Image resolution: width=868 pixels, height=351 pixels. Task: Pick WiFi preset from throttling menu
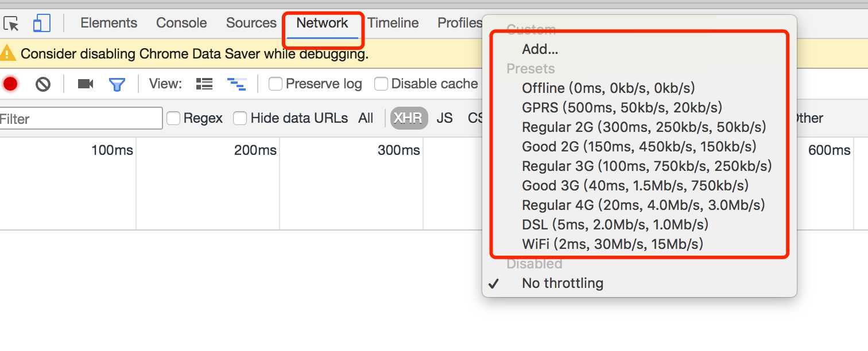[x=612, y=244]
